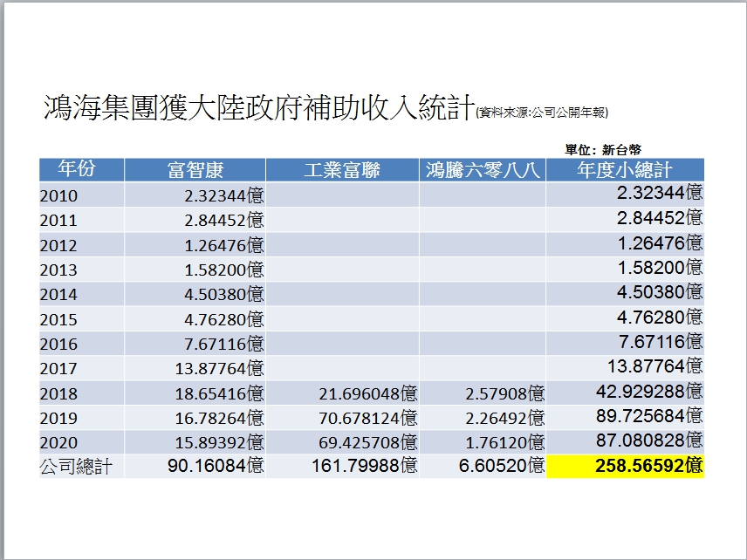Click the slide title 鴻海集團獲大陸政府補助收入統計
Viewport: 747px width, 560px height.
(x=259, y=107)
